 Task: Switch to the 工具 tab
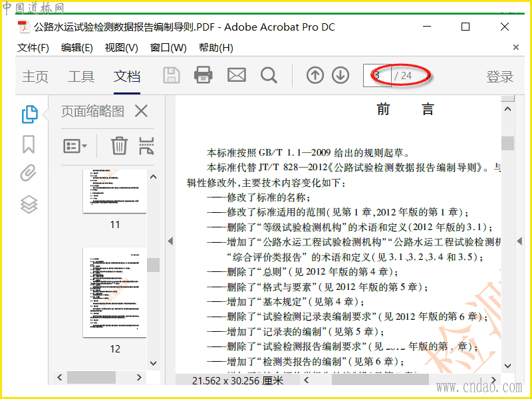pyautogui.click(x=81, y=76)
